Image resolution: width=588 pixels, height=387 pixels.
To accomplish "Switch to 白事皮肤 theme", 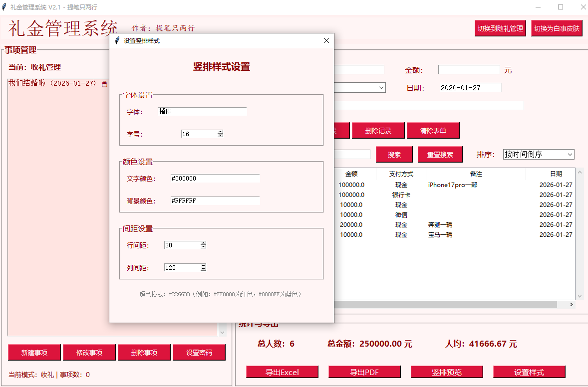I will pos(557,28).
